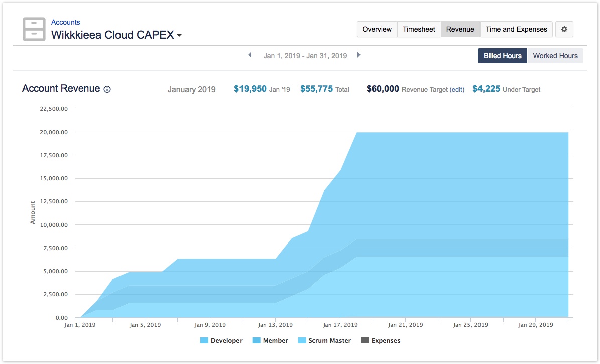Click the Accounts breadcrumb link
600x364 pixels.
[65, 22]
